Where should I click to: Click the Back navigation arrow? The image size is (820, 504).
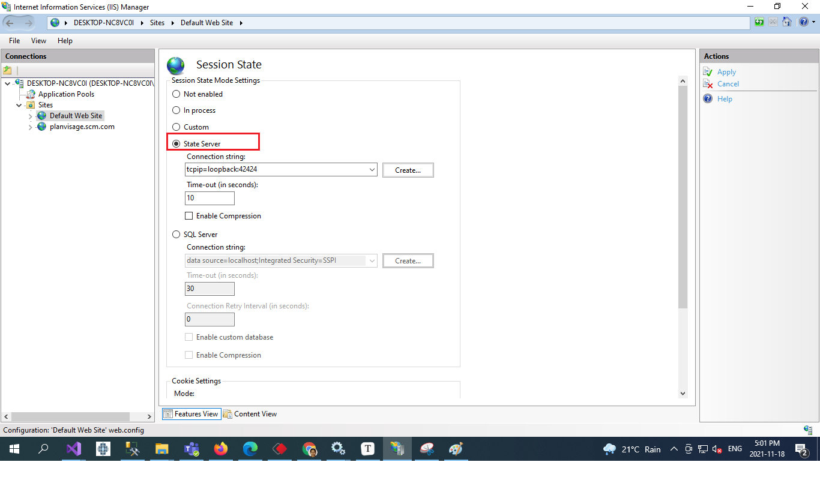10,23
